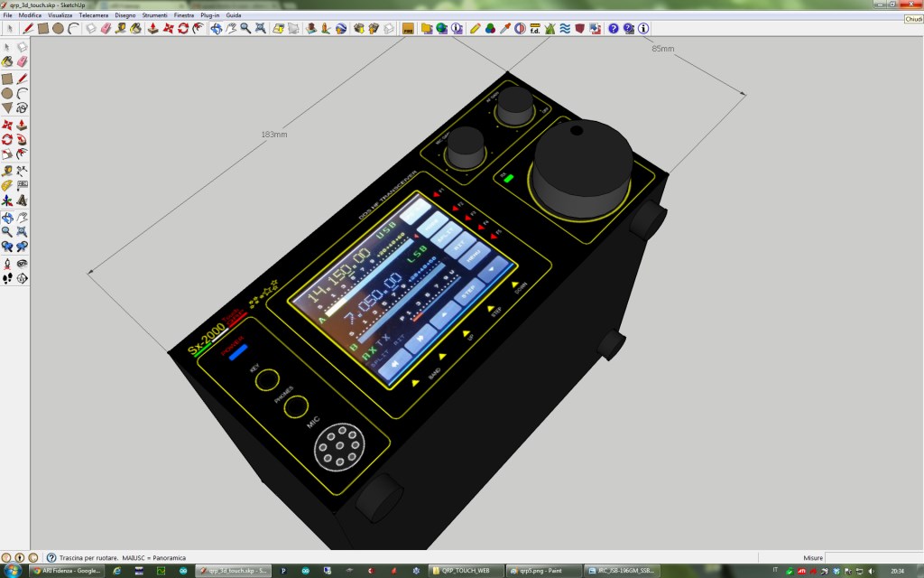Choose the Walk footprints tool in left toolbar
This screenshot has height=578, width=924.
[x=7, y=279]
